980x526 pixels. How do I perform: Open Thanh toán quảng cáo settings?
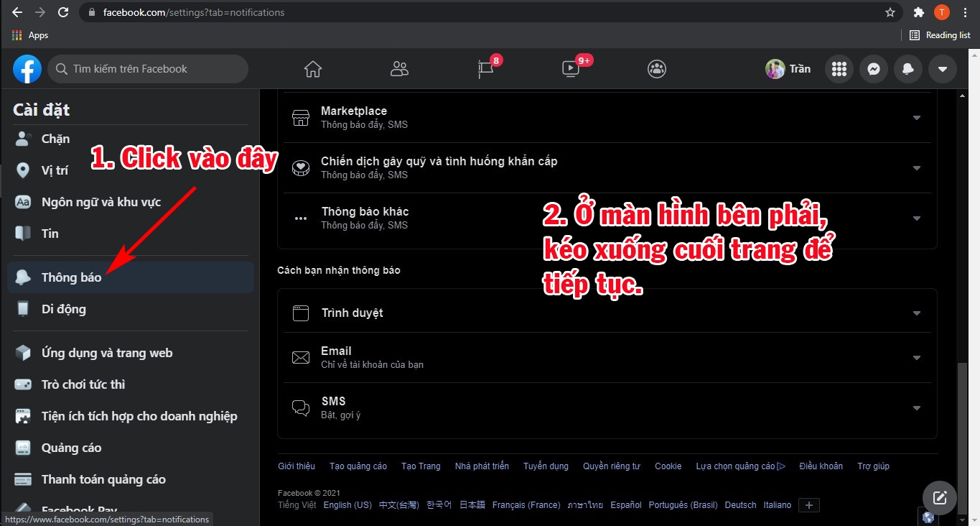click(131, 479)
